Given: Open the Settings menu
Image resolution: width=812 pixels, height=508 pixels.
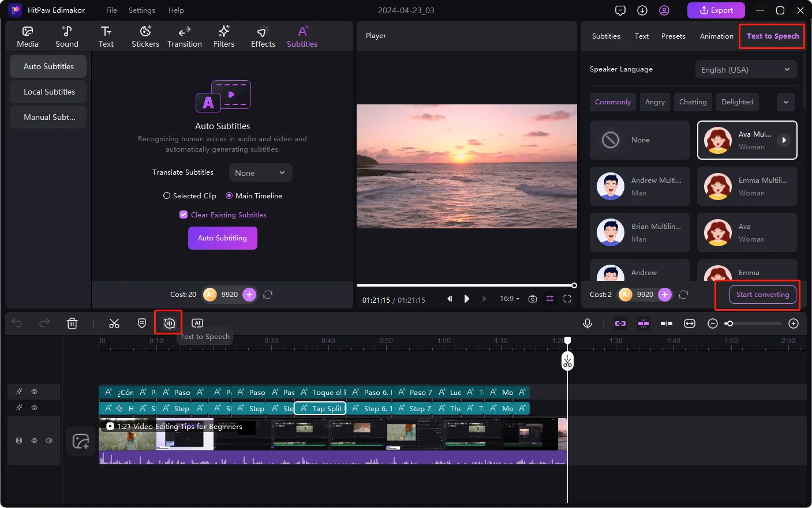Looking at the screenshot, I should 141,10.
